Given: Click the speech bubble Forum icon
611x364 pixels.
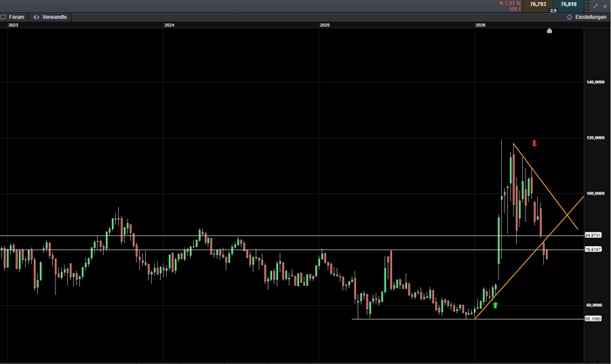Looking at the screenshot, I should pyautogui.click(x=3, y=17).
